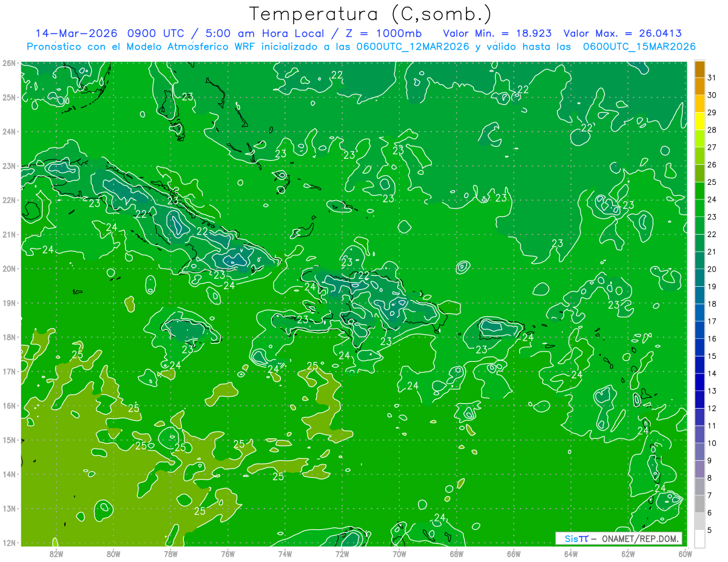Click the '21N' latitude axis label
This screenshot has width=728, height=562.
pos(9,234)
